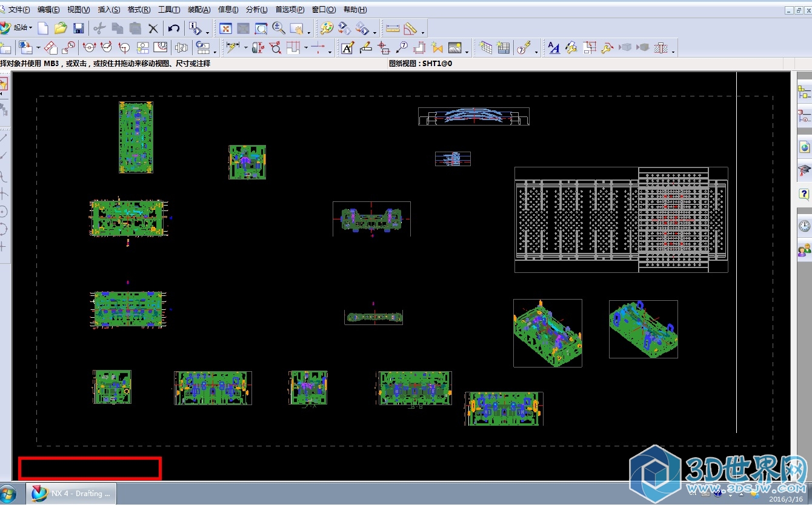812x507 pixels.
Task: Open the Help question mark side tab
Action: (x=804, y=195)
